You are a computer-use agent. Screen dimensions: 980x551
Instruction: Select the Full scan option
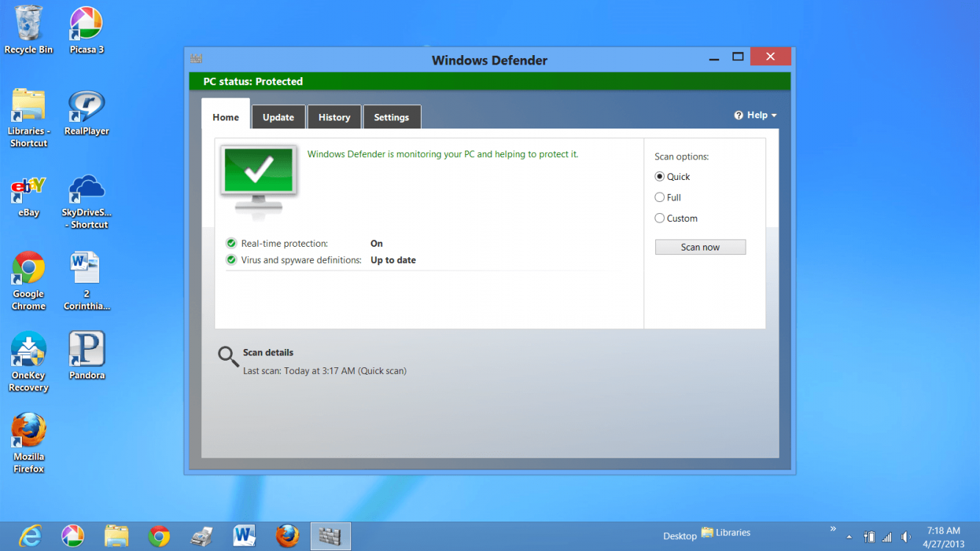click(x=668, y=198)
